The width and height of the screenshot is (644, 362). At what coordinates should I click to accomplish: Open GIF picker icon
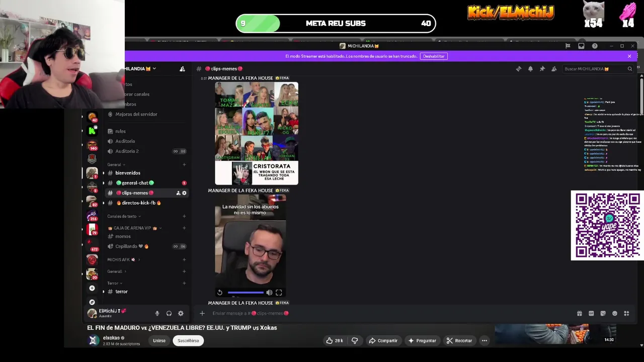(x=591, y=313)
